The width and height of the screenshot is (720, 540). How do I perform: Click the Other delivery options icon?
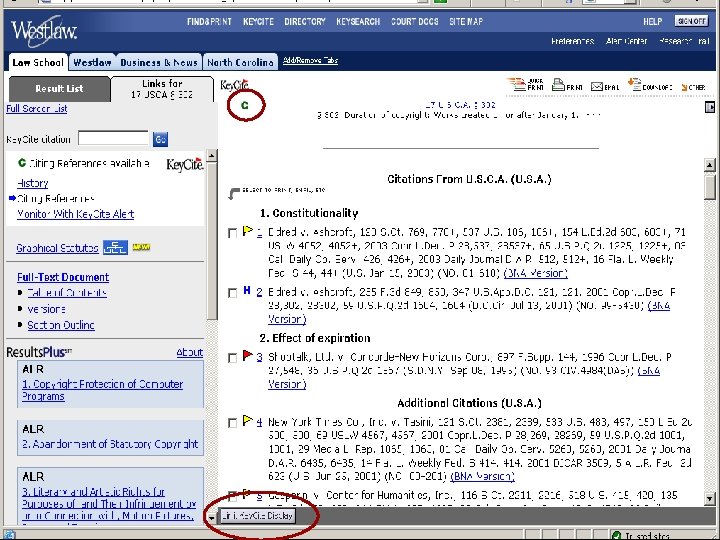(x=693, y=87)
